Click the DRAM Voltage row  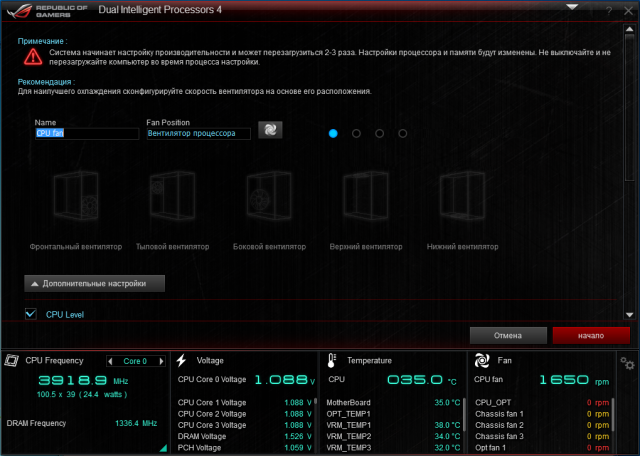(x=244, y=436)
